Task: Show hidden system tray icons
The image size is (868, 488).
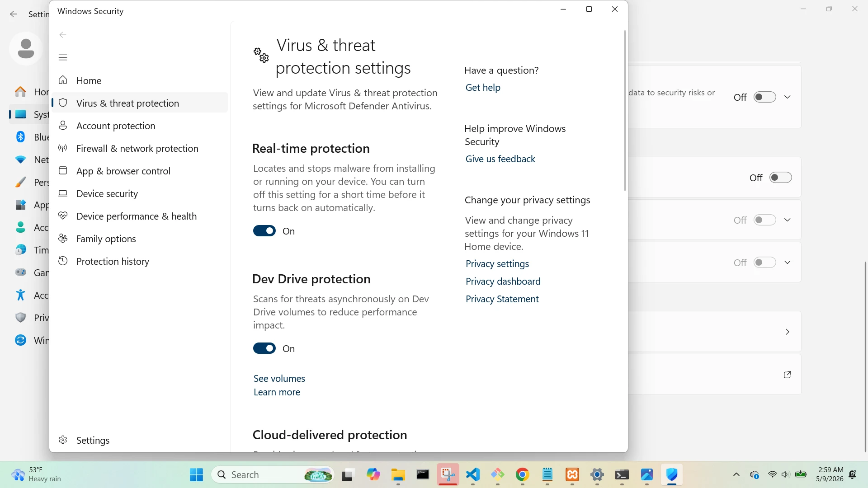Action: click(736, 475)
